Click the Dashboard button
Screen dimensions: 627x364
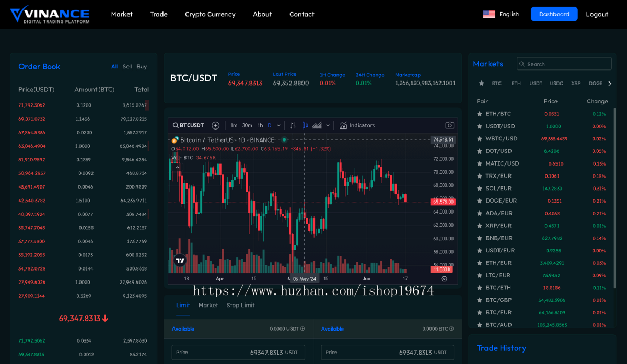[554, 14]
